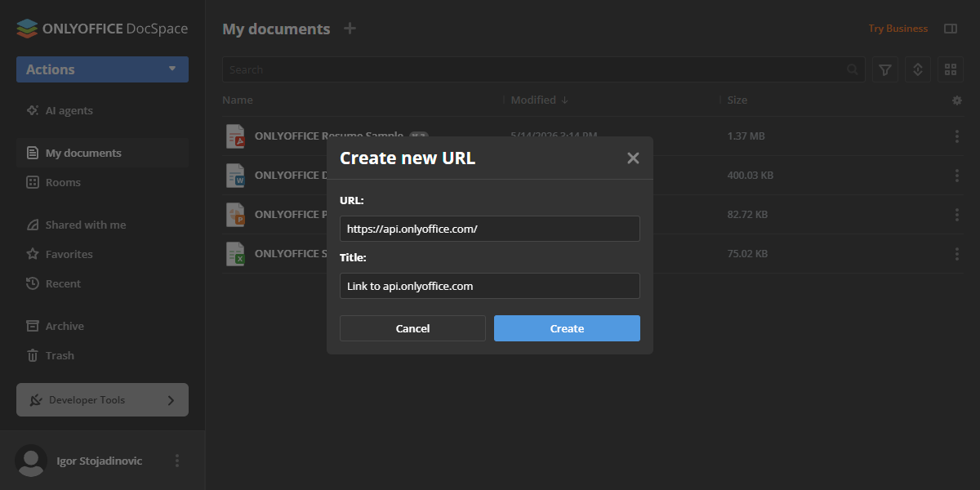Open the Actions dropdown
Screen dimensions: 980x490
pos(102,69)
